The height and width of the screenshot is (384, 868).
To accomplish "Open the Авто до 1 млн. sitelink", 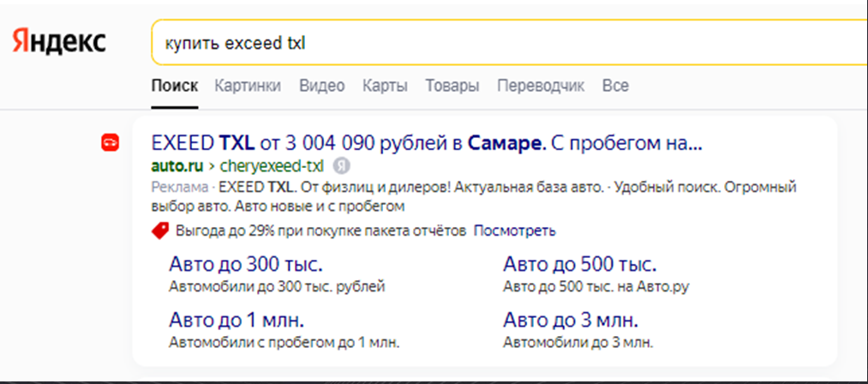I will coord(236,320).
